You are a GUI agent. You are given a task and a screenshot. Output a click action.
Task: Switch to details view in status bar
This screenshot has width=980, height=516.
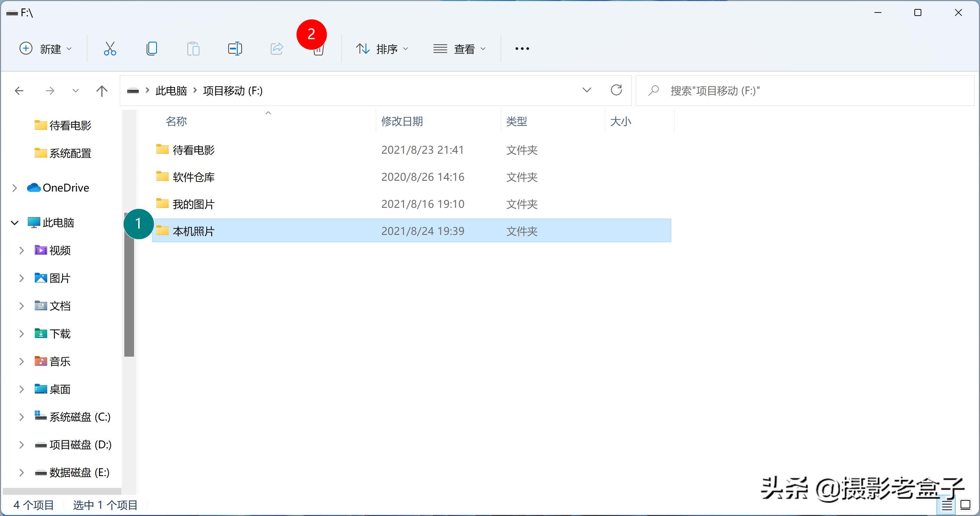point(947,505)
